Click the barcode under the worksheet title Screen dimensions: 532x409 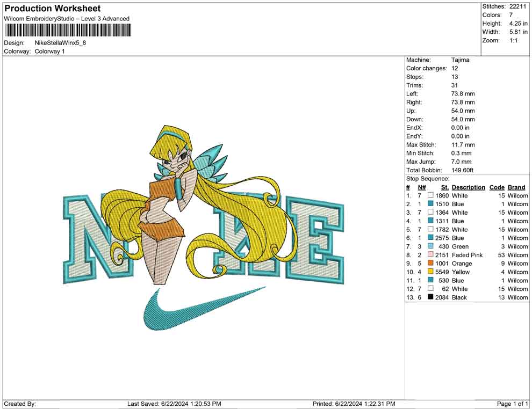[68, 31]
